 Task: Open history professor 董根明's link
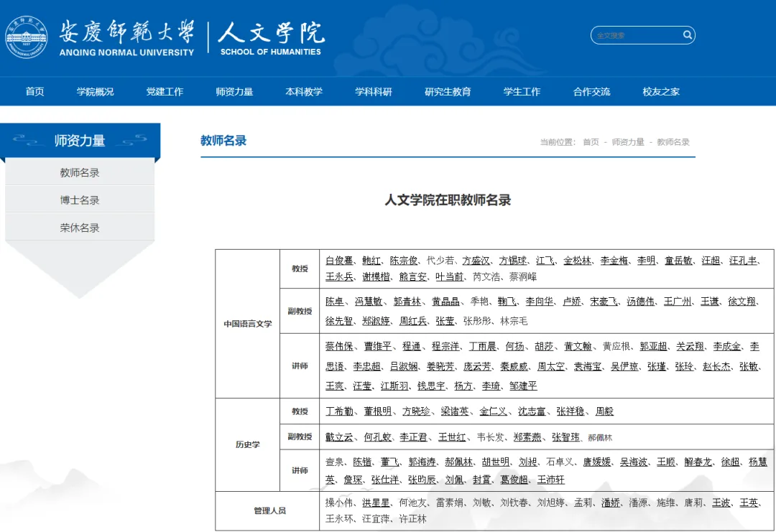(378, 411)
